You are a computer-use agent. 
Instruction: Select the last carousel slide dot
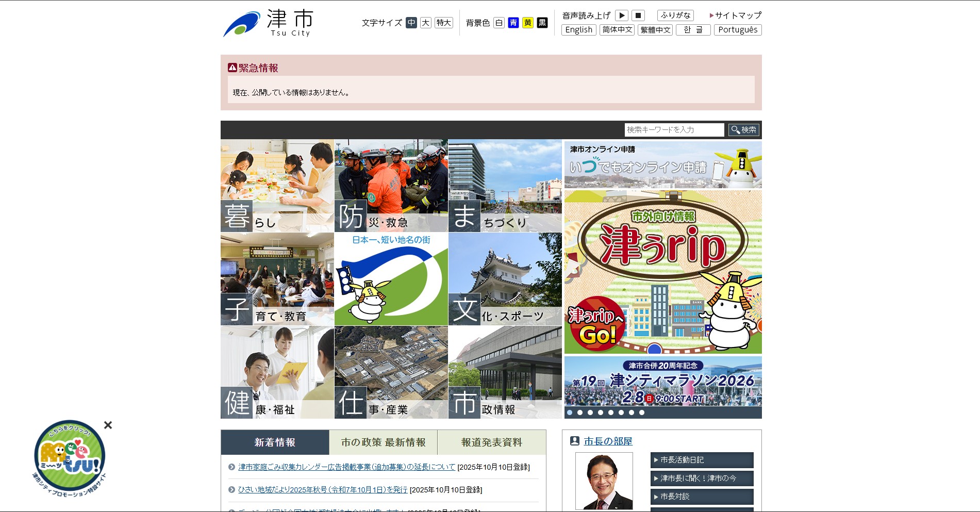pos(642,412)
